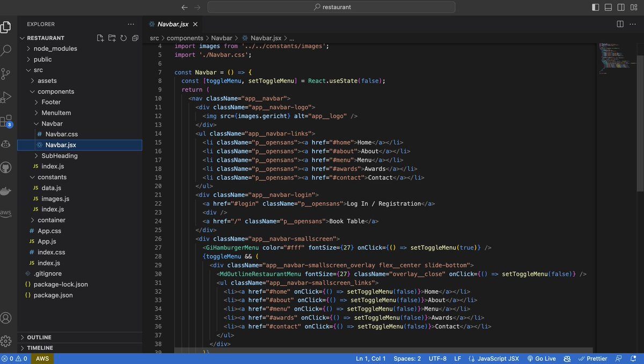The height and width of the screenshot is (364, 644).
Task: Open .gitignore file
Action: click(79, 274)
